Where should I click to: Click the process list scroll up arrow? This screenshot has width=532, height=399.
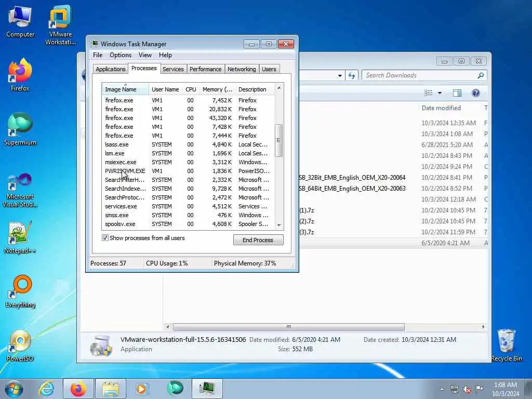coord(278,87)
